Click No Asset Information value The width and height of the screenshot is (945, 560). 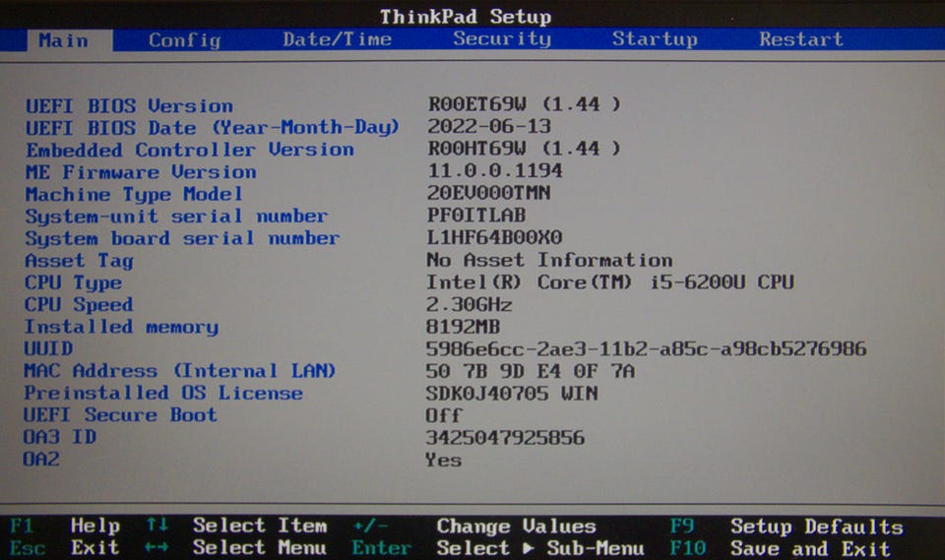(549, 260)
